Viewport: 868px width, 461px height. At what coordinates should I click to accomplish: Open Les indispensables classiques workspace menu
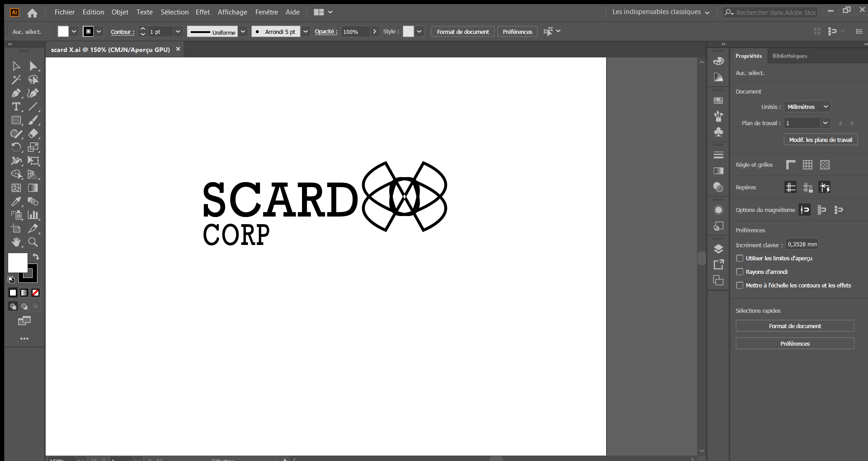660,12
